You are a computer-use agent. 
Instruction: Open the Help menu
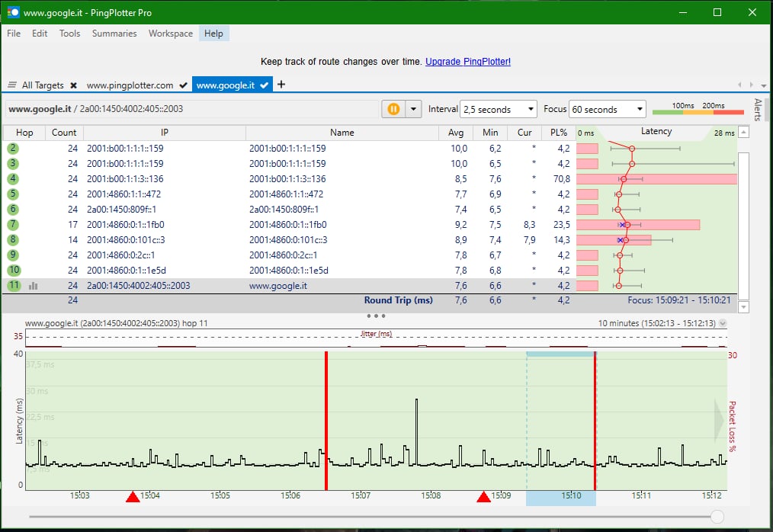coord(213,34)
